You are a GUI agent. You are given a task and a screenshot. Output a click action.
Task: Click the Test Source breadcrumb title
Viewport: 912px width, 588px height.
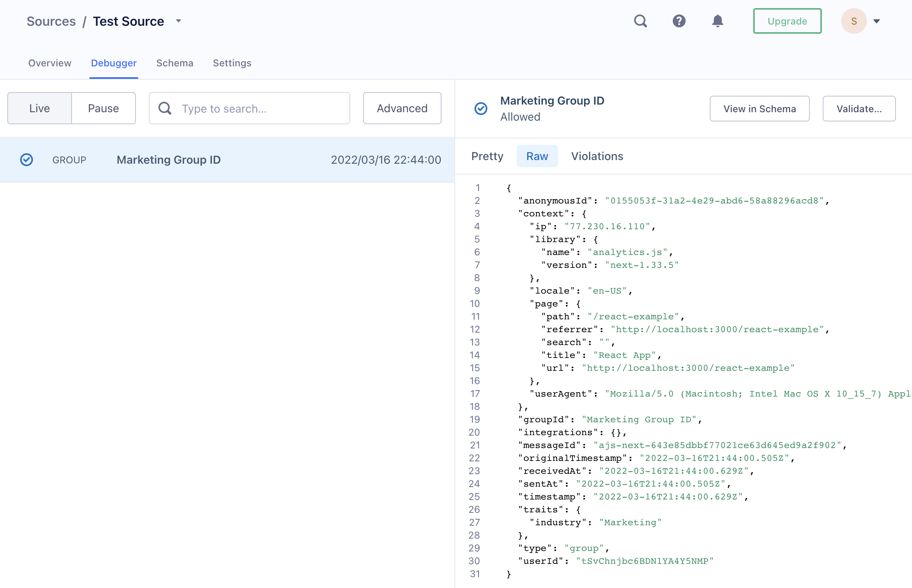[x=128, y=21]
